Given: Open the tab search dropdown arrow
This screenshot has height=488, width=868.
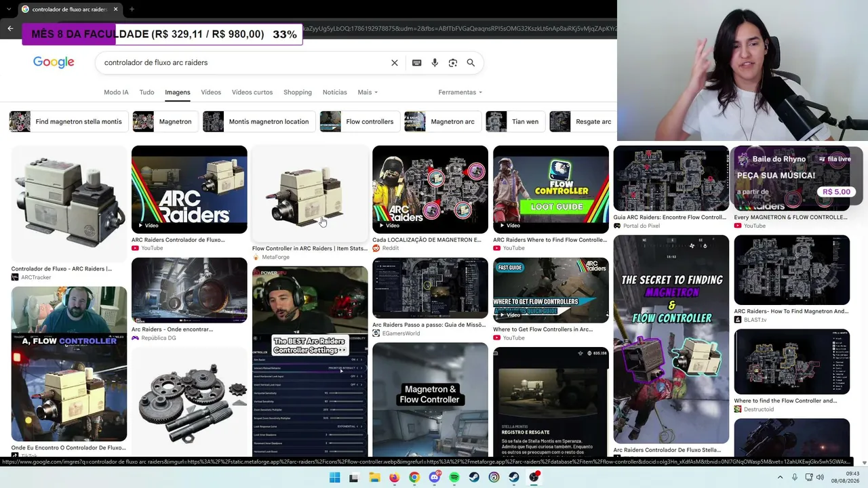Looking at the screenshot, I should 8,9.
